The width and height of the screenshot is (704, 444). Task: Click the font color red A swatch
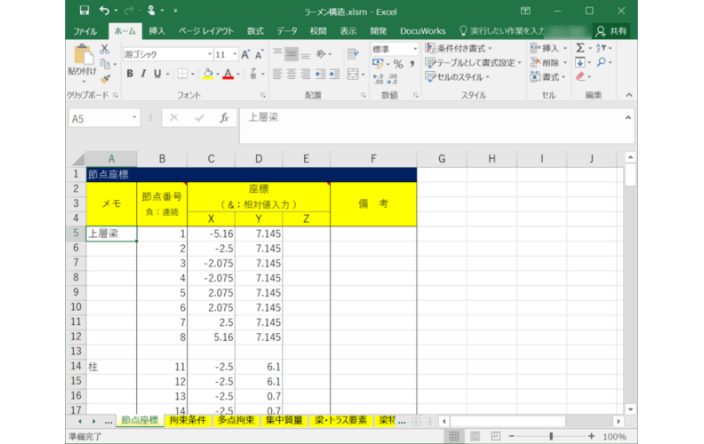pos(227,74)
